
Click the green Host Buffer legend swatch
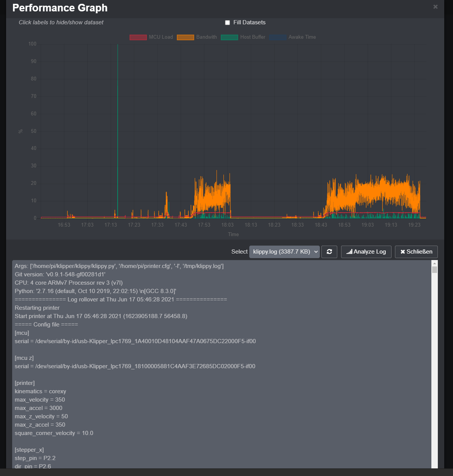pos(229,37)
